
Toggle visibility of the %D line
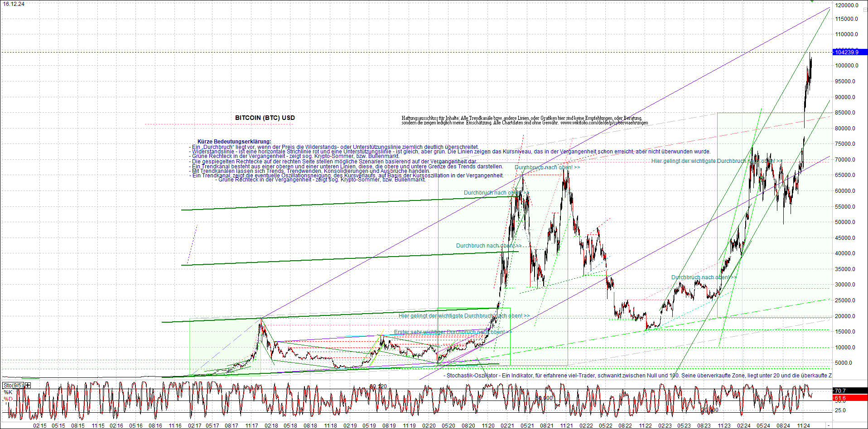[8, 399]
